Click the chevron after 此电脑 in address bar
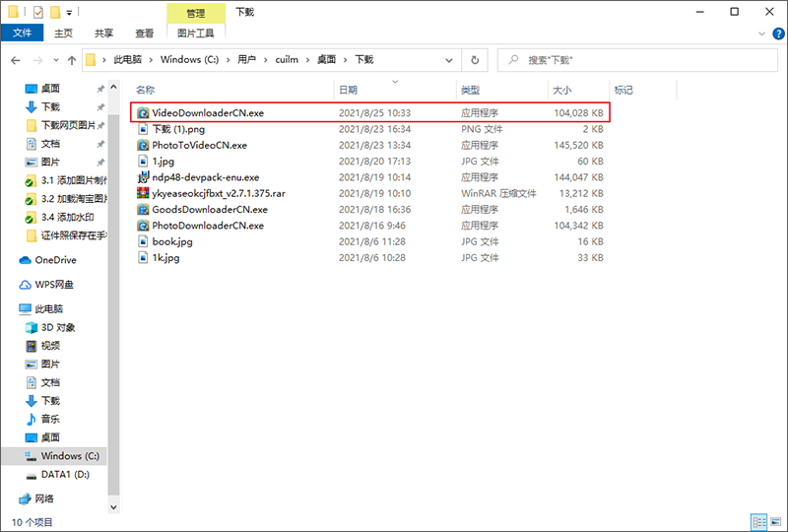 coord(152,60)
